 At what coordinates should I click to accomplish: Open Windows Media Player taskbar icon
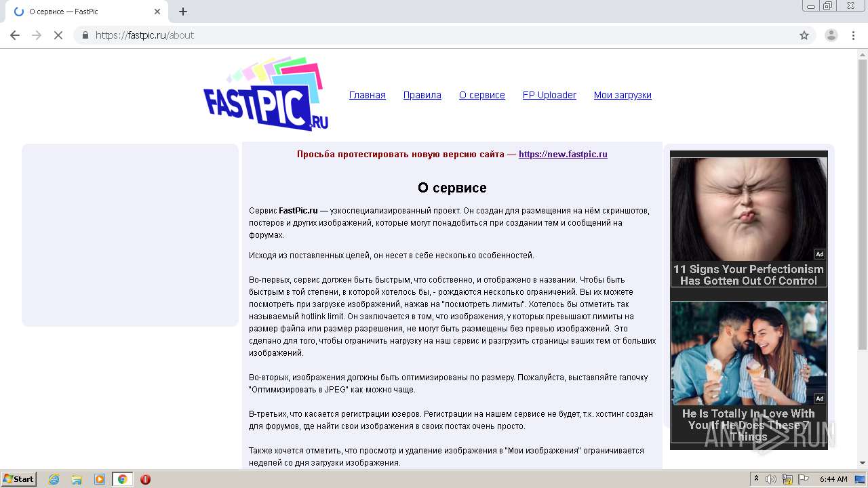100,479
